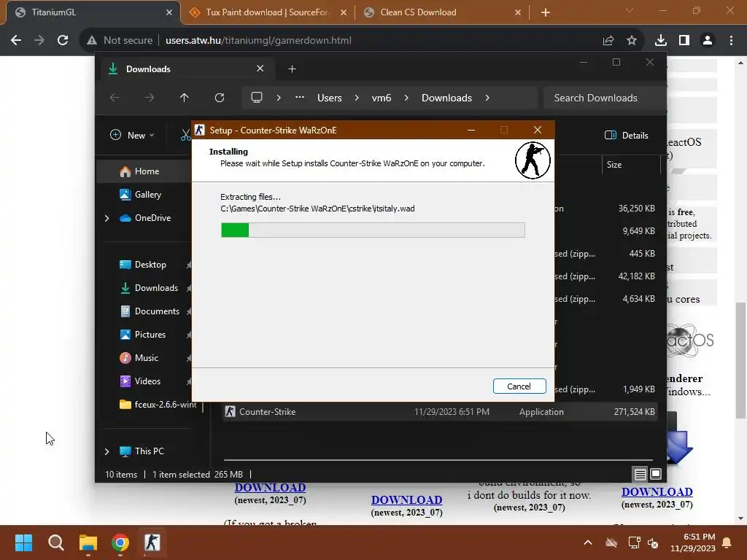
Task: Refresh the File Explorer folder view
Action: [219, 98]
